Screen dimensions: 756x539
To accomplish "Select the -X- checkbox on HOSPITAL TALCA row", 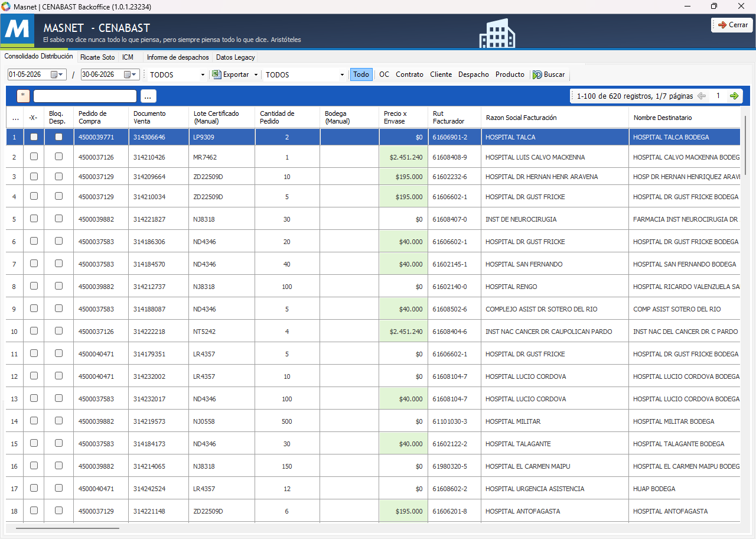I will pyautogui.click(x=34, y=137).
